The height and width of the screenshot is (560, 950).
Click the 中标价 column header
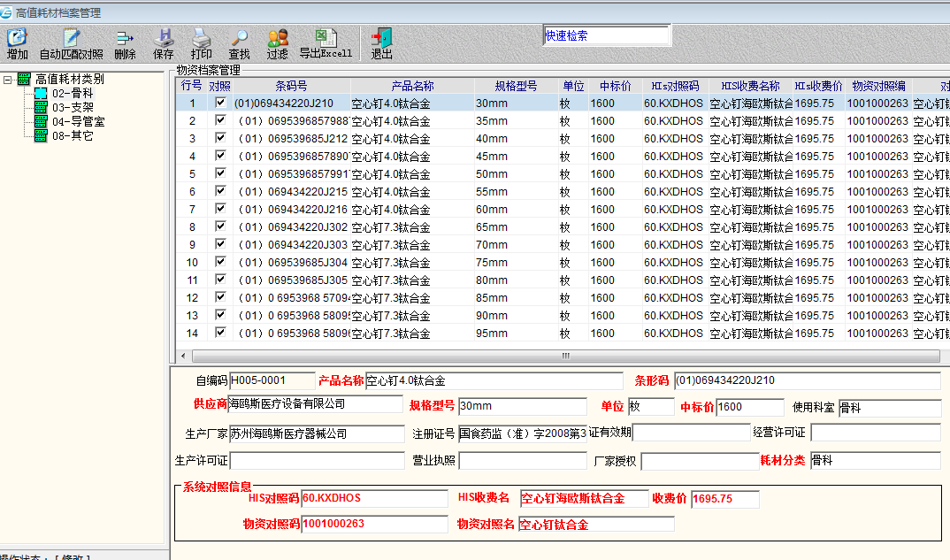[x=615, y=86]
